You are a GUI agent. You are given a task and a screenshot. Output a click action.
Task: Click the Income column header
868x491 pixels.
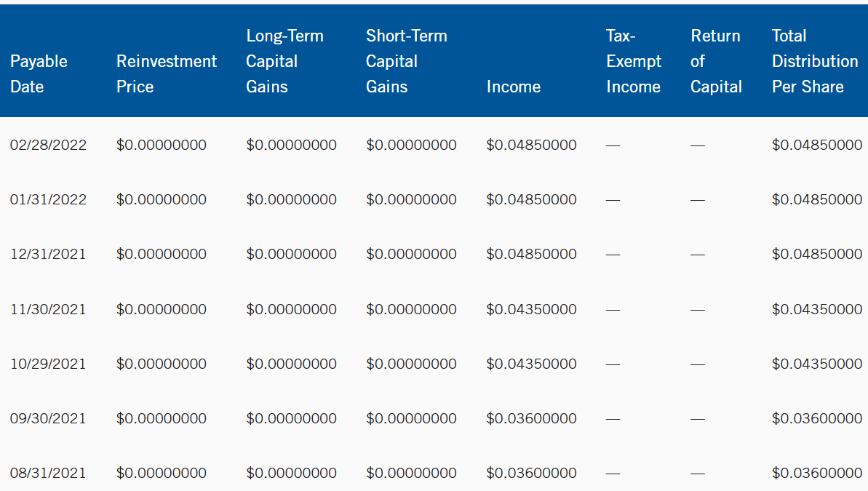tap(513, 87)
